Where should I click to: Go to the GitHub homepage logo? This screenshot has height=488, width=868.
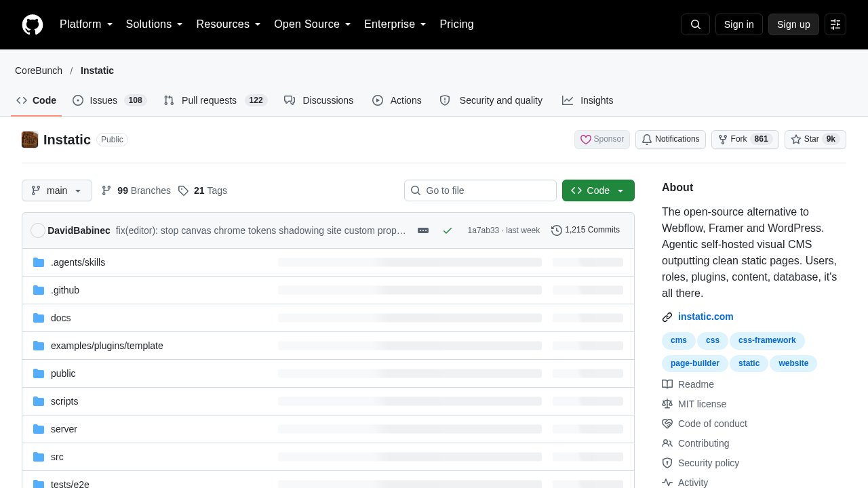(x=33, y=24)
